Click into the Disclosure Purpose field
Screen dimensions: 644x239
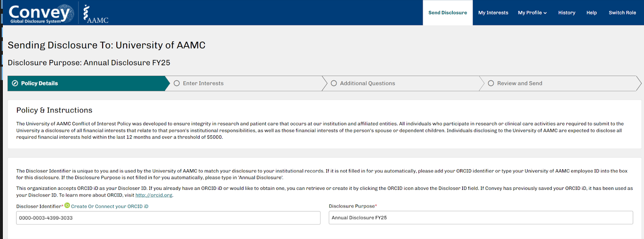point(481,218)
